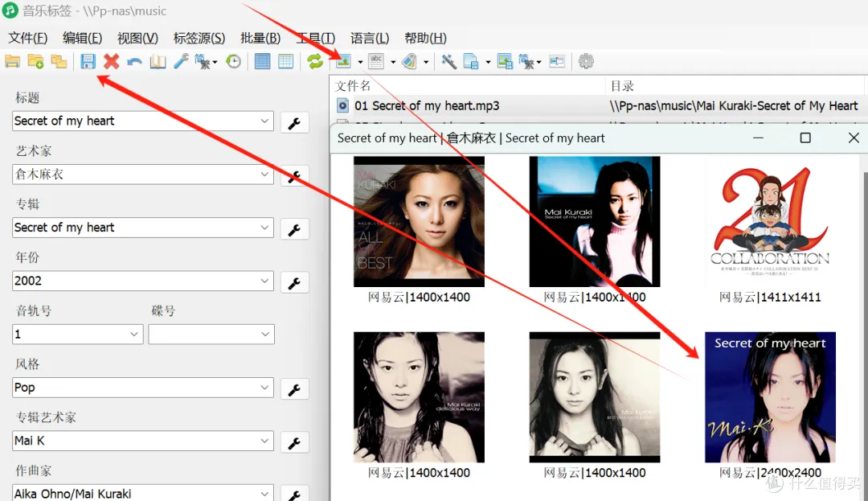Screen dimensions: 868x501
Task: Click the red X delete icon
Action: [x=111, y=62]
